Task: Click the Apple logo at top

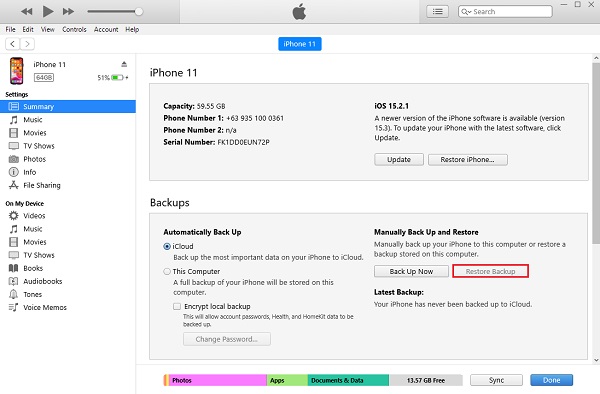Action: 299,11
